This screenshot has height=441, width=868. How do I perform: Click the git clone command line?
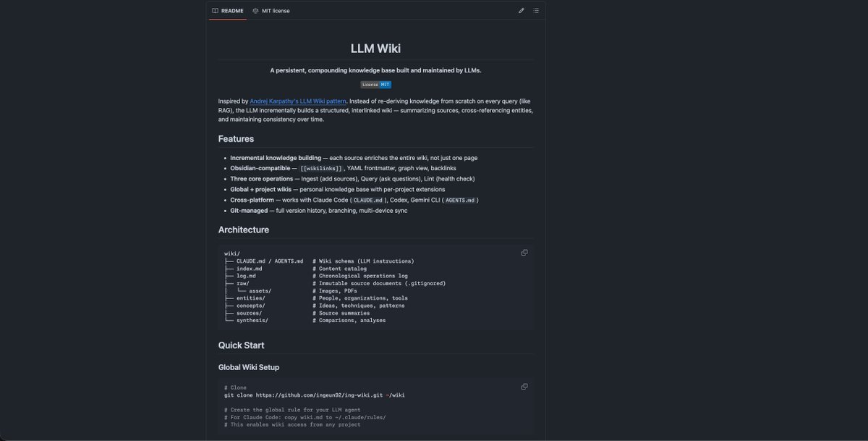tap(314, 395)
